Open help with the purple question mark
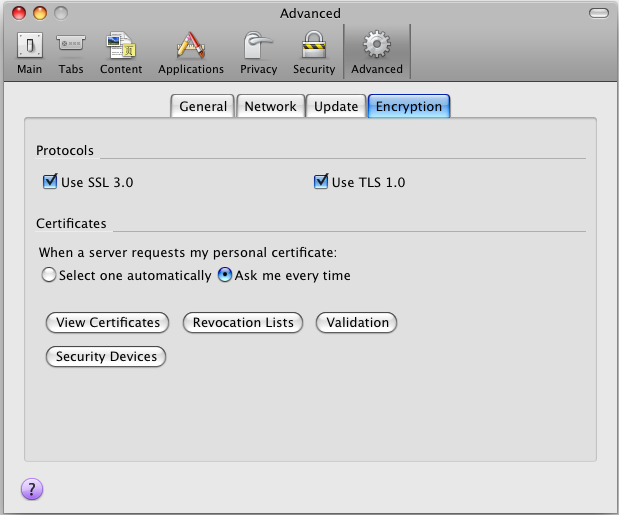The width and height of the screenshot is (619, 515). tap(32, 489)
